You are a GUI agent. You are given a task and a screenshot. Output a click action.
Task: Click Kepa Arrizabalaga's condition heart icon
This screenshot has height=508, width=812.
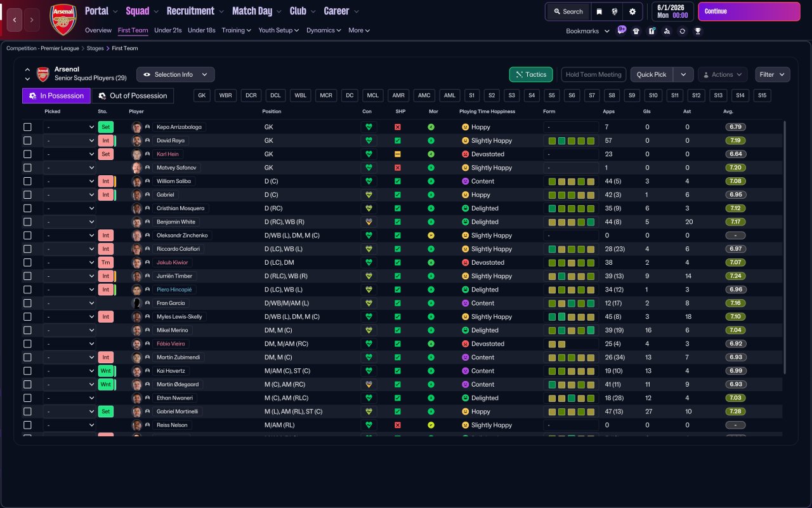pos(369,127)
